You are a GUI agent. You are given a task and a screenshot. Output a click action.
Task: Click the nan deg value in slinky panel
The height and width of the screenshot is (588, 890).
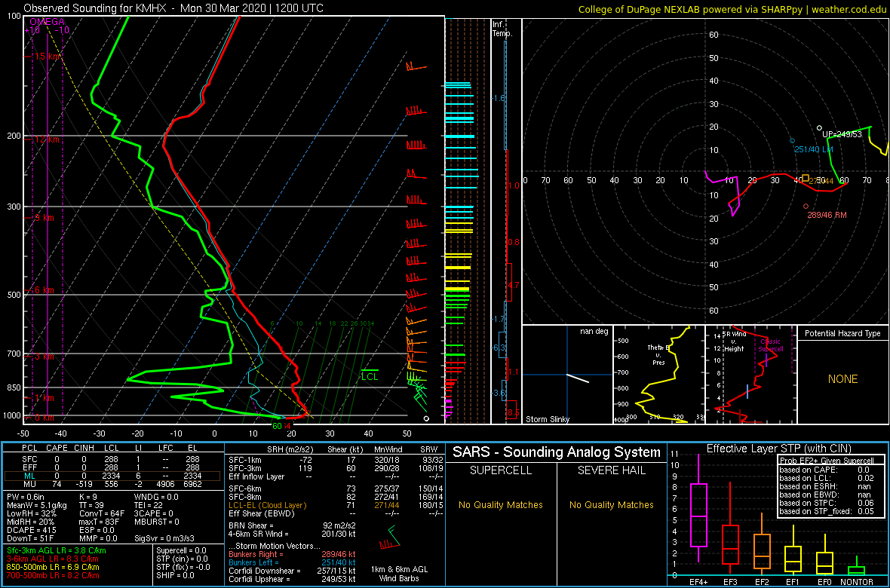(x=595, y=332)
